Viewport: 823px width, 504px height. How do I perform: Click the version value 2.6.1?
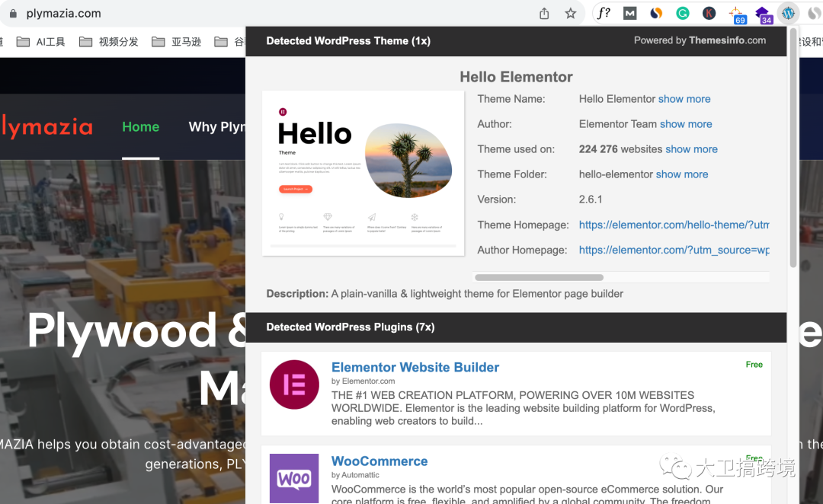point(591,199)
